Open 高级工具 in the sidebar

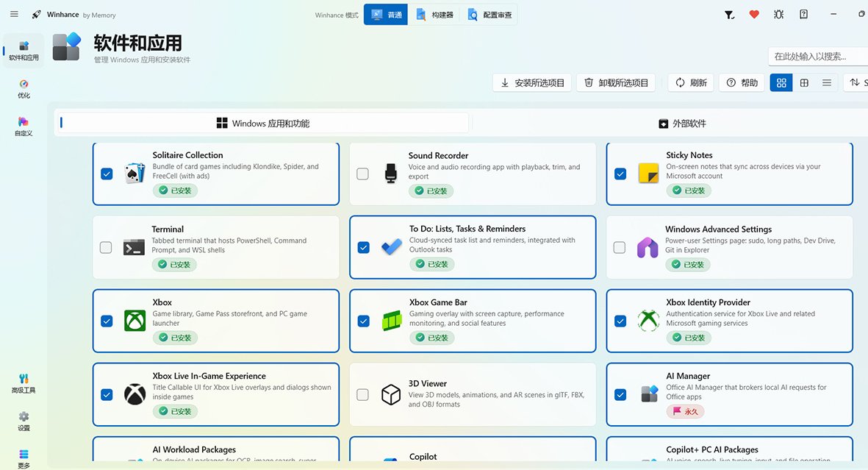click(x=24, y=383)
